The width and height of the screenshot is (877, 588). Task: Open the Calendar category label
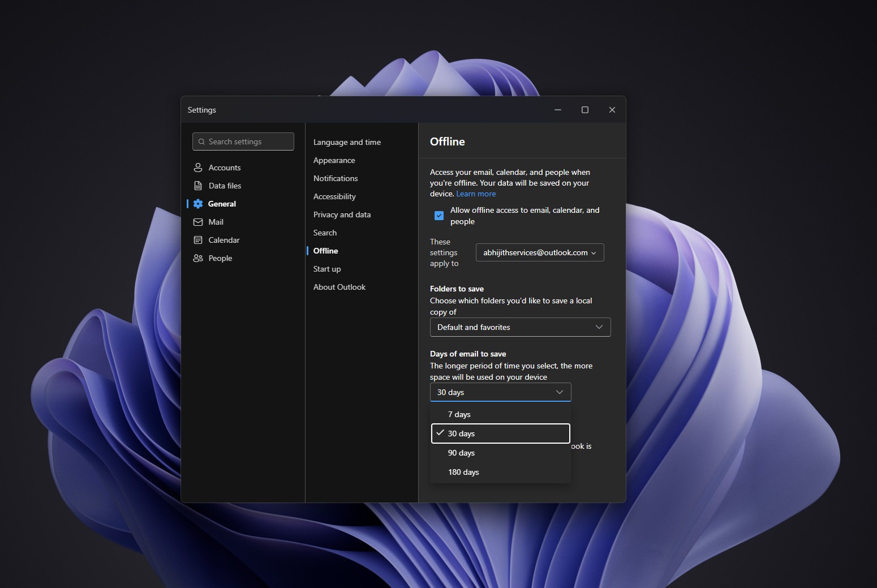click(224, 240)
